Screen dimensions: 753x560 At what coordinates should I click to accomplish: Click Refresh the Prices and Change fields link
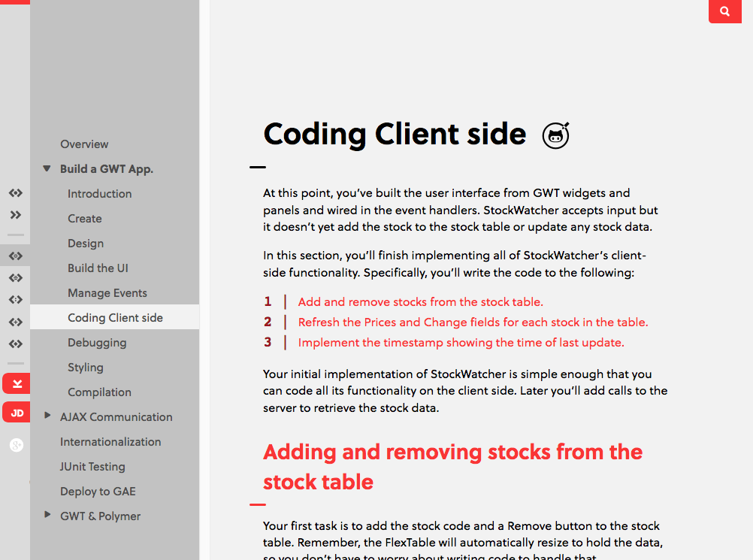pyautogui.click(x=473, y=322)
